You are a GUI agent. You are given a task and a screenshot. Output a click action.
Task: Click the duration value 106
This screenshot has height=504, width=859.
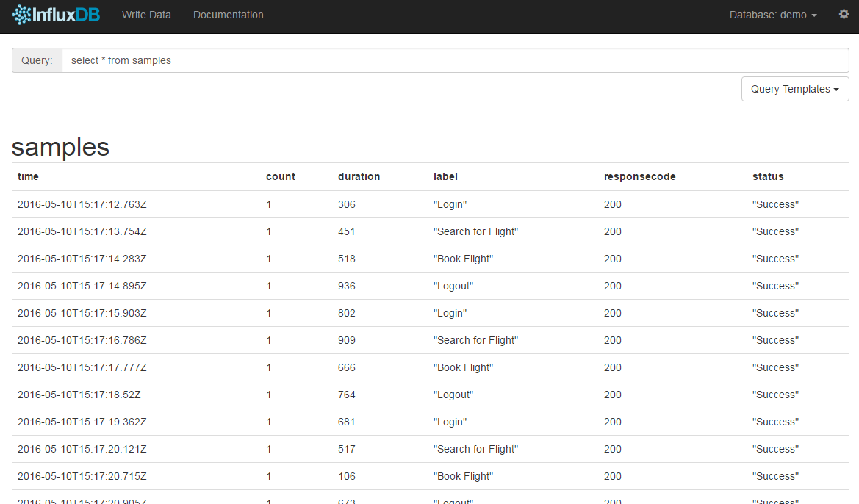coord(346,476)
